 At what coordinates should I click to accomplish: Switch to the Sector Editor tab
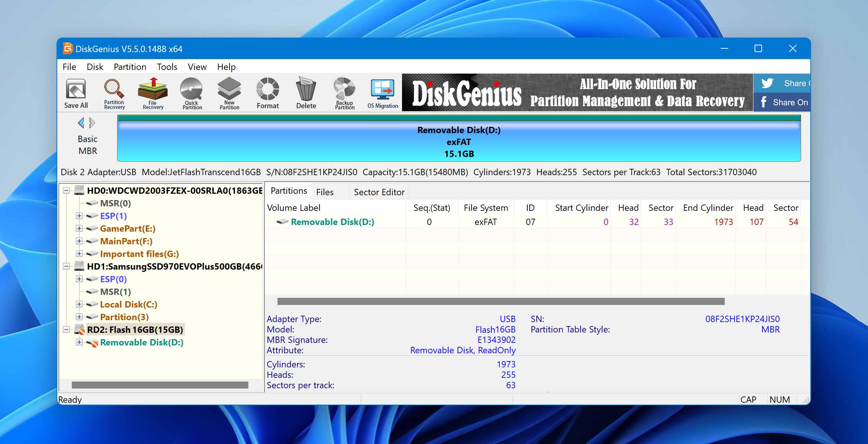coord(379,192)
